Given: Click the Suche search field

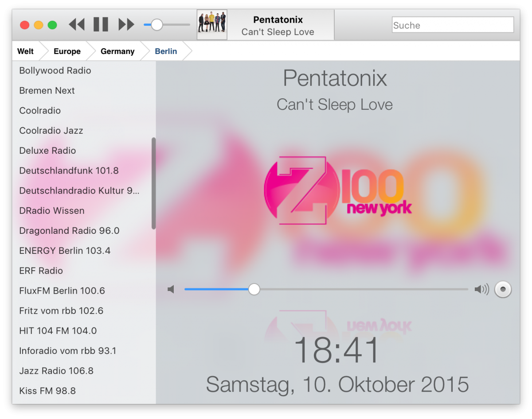Looking at the screenshot, I should tap(453, 25).
